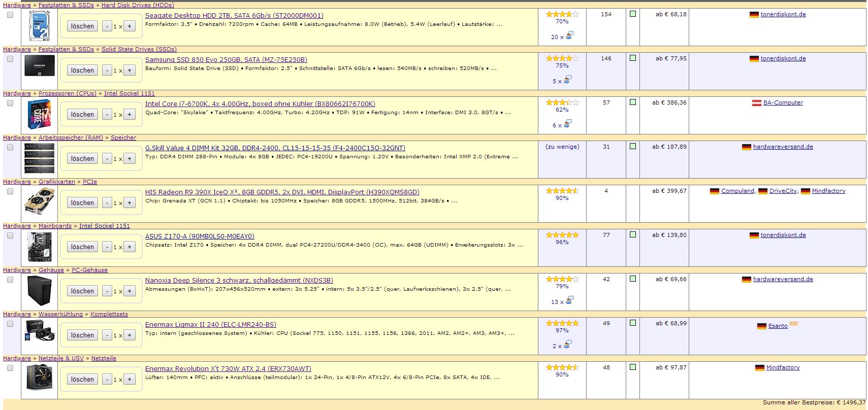
Task: Delete Samsung SSD with löschen button
Action: pyautogui.click(x=82, y=71)
